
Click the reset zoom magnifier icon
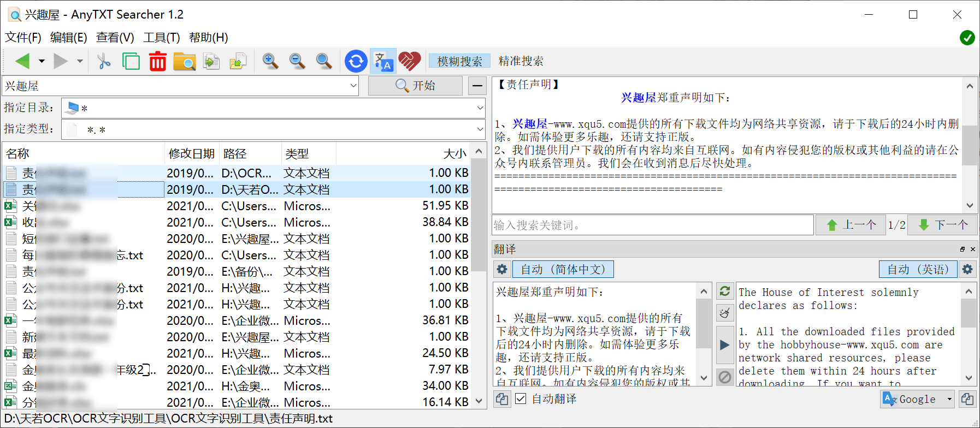tap(324, 61)
